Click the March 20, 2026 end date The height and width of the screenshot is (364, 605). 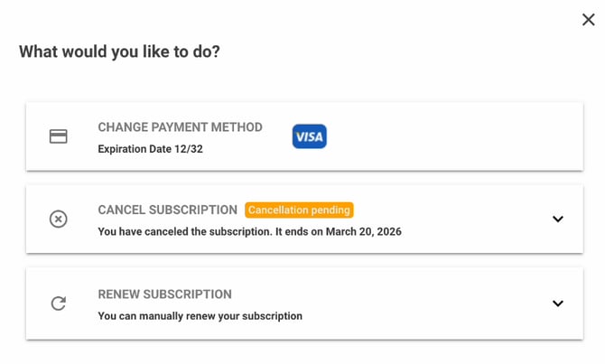point(363,232)
